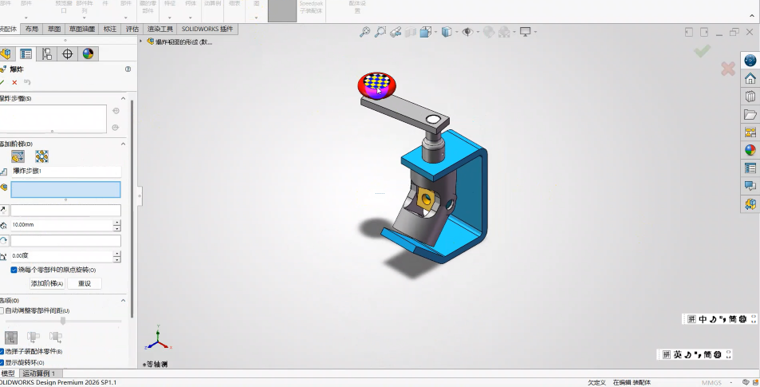760x387 pixels.
Task: Open Hide/Show Items dropdown arrow
Action: click(477, 32)
